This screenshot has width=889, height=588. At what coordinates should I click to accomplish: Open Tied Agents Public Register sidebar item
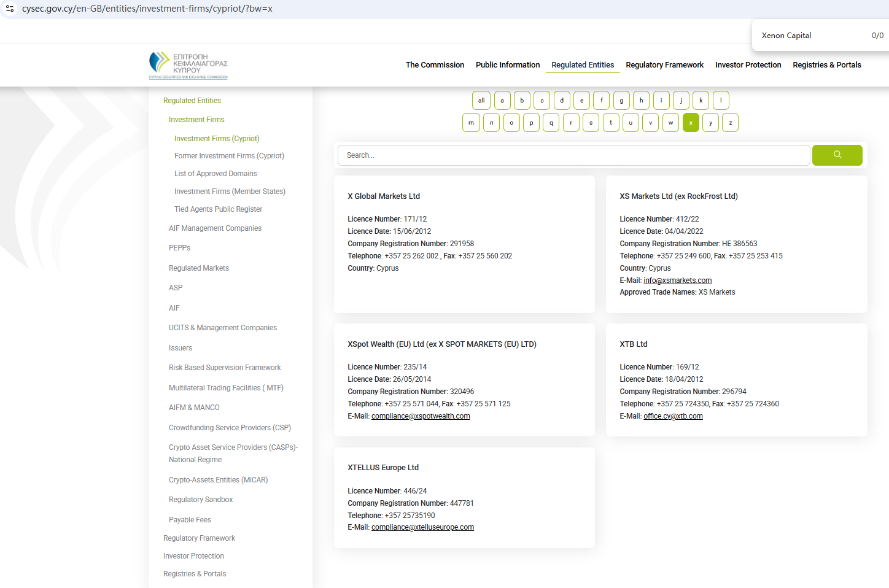tap(218, 209)
